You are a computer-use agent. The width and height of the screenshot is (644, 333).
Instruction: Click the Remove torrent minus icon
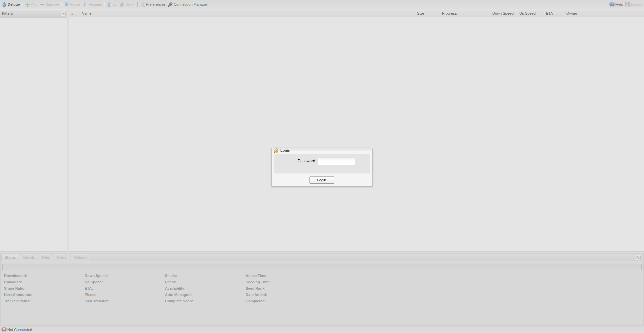(x=42, y=4)
